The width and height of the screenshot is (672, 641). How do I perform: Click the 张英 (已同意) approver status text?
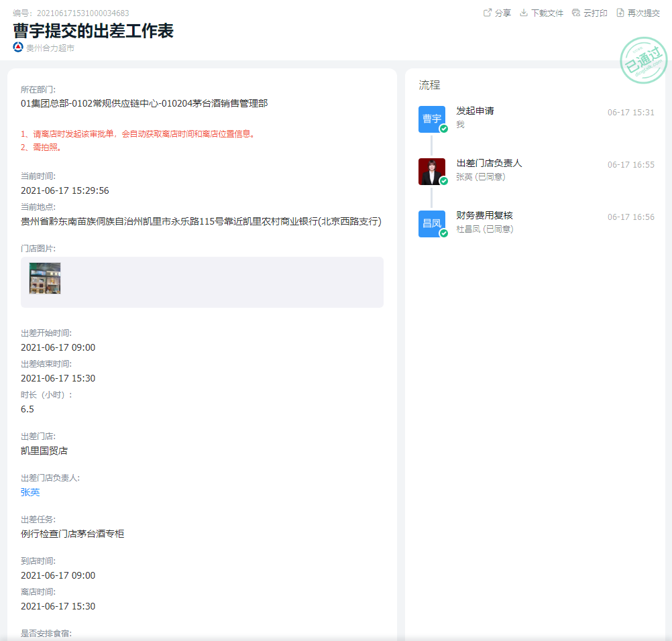pos(480,177)
